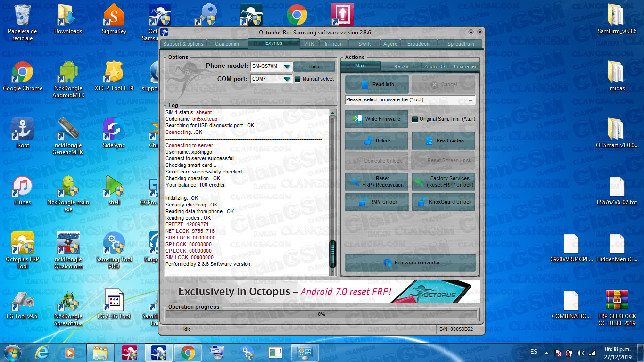The image size is (644, 362).
Task: Switch to the Infineon tab
Action: (x=334, y=44)
